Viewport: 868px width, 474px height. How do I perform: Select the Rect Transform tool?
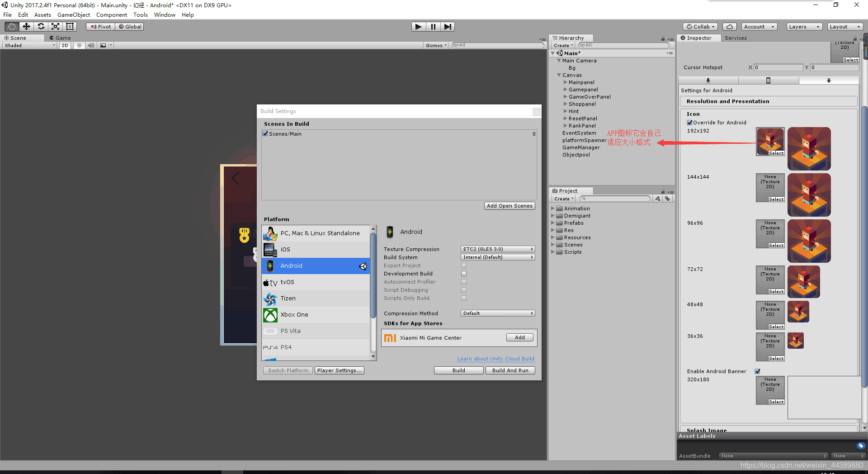click(x=70, y=27)
